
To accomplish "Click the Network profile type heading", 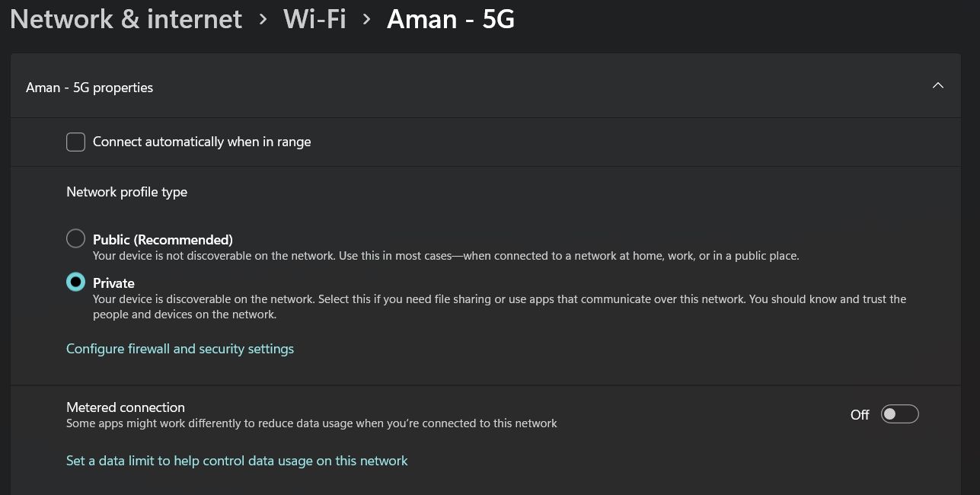I will (x=126, y=192).
